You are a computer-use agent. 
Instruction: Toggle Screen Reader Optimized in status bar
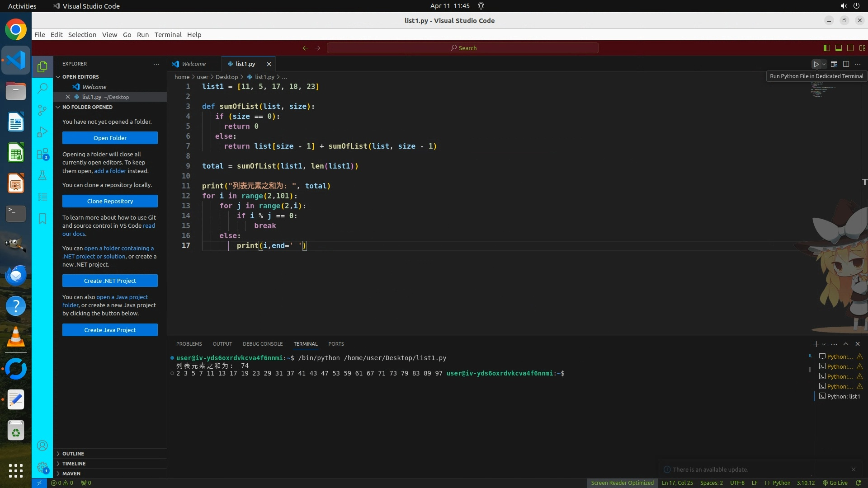[x=622, y=483]
